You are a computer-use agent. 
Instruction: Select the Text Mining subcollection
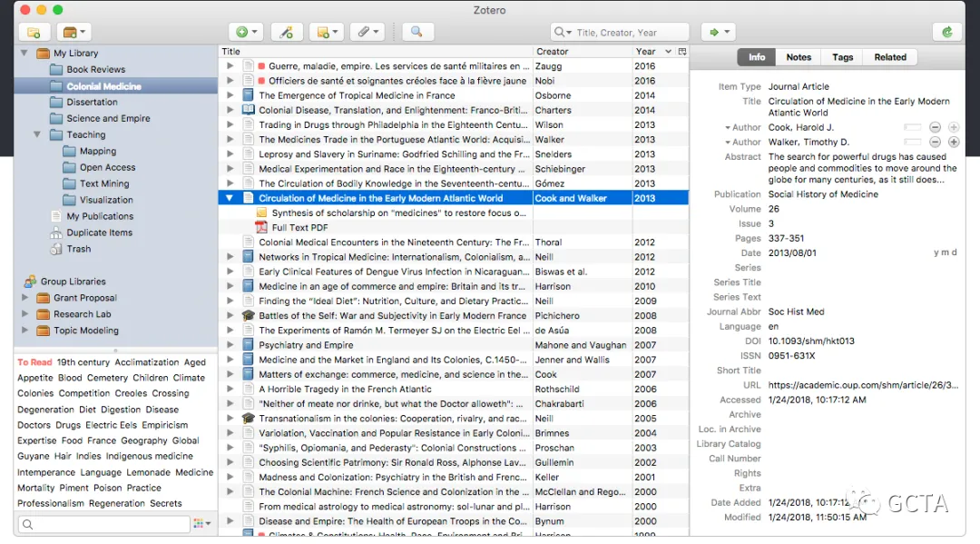coord(103,183)
